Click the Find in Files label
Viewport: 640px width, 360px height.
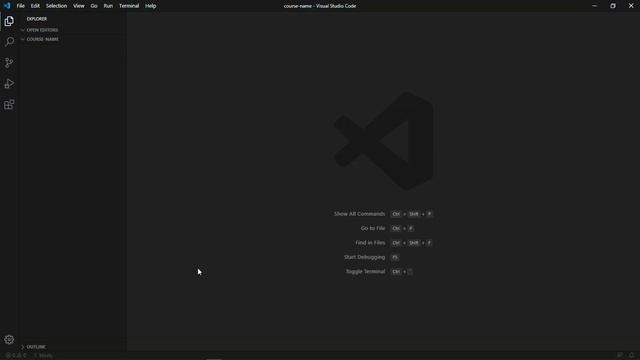tap(370, 242)
